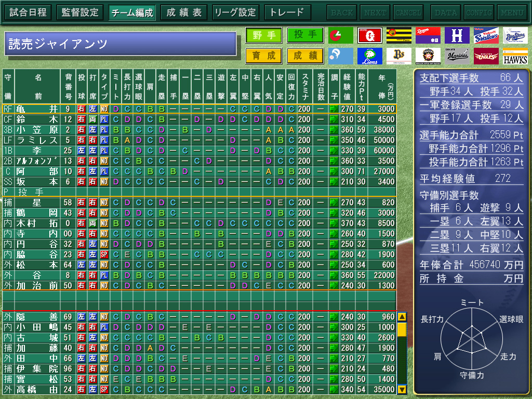
Task: Select outfielder 谷's row
Action: 199,275
